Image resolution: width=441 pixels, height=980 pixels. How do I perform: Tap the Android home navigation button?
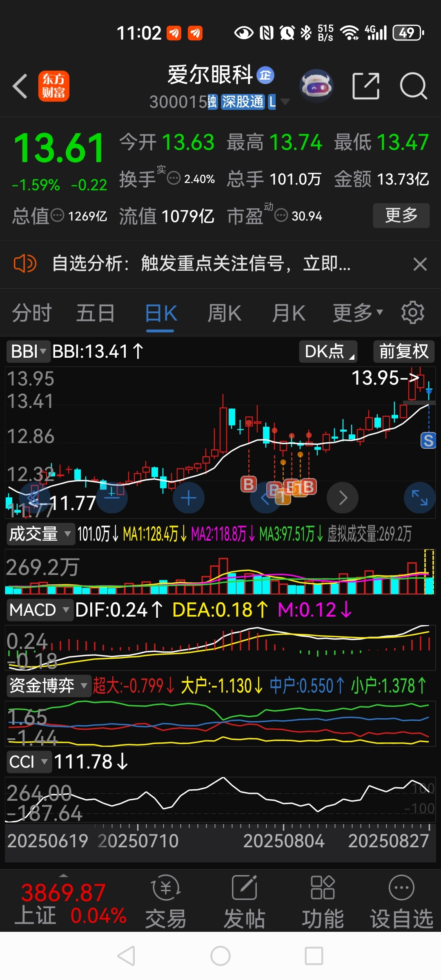(220, 956)
